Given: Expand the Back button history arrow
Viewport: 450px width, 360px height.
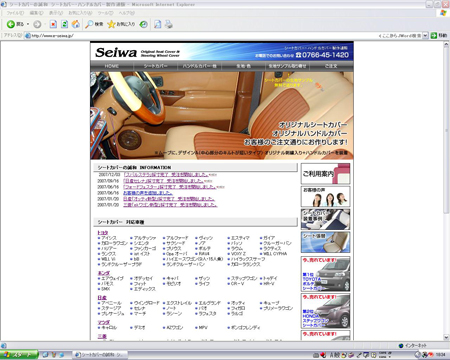Looking at the screenshot, I should (x=28, y=24).
